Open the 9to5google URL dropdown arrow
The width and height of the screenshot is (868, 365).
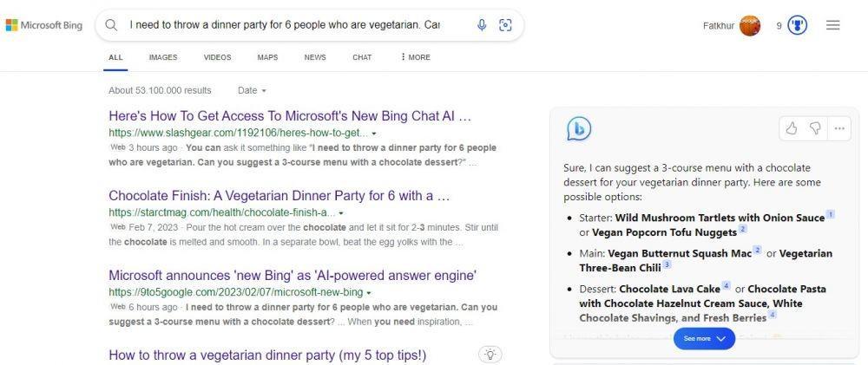(369, 292)
